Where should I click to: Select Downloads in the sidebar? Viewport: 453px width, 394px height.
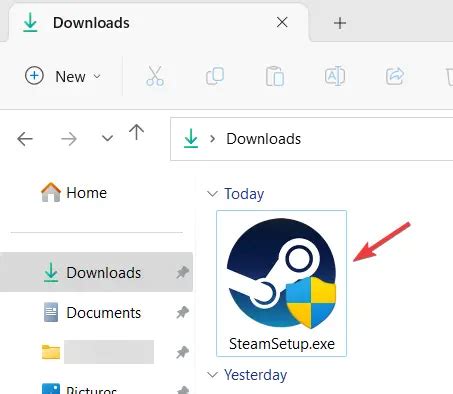(x=96, y=272)
